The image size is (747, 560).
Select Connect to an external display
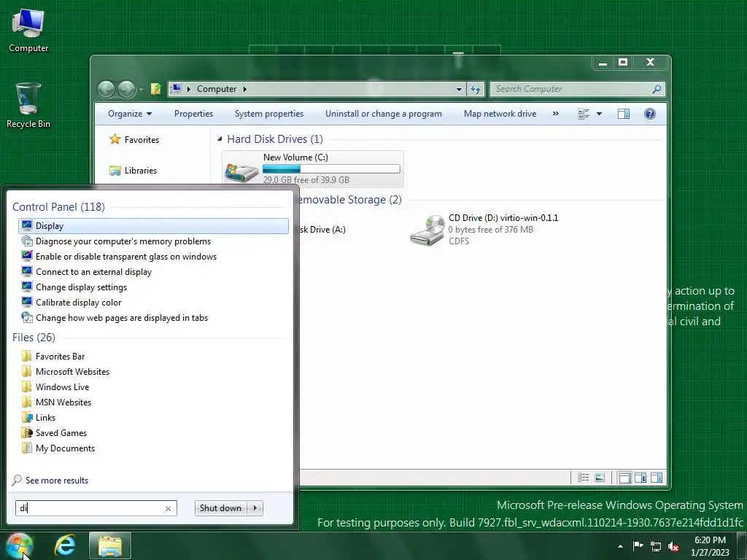[x=93, y=272]
